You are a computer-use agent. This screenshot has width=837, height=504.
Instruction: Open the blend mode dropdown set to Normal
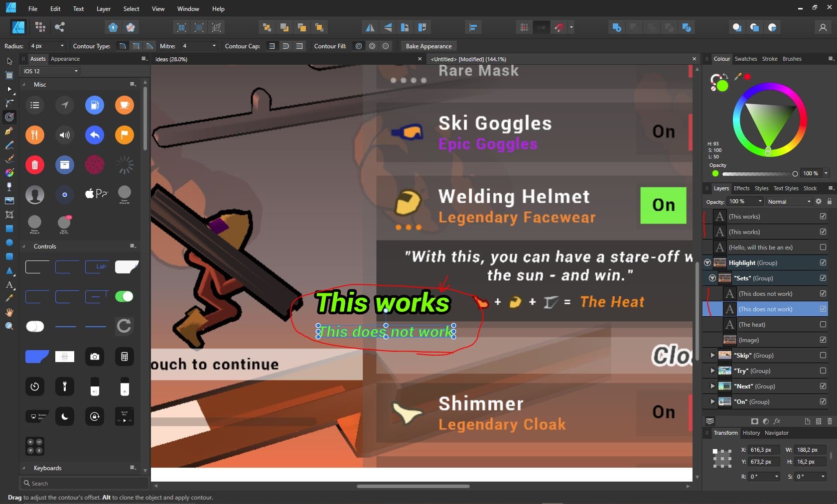788,202
